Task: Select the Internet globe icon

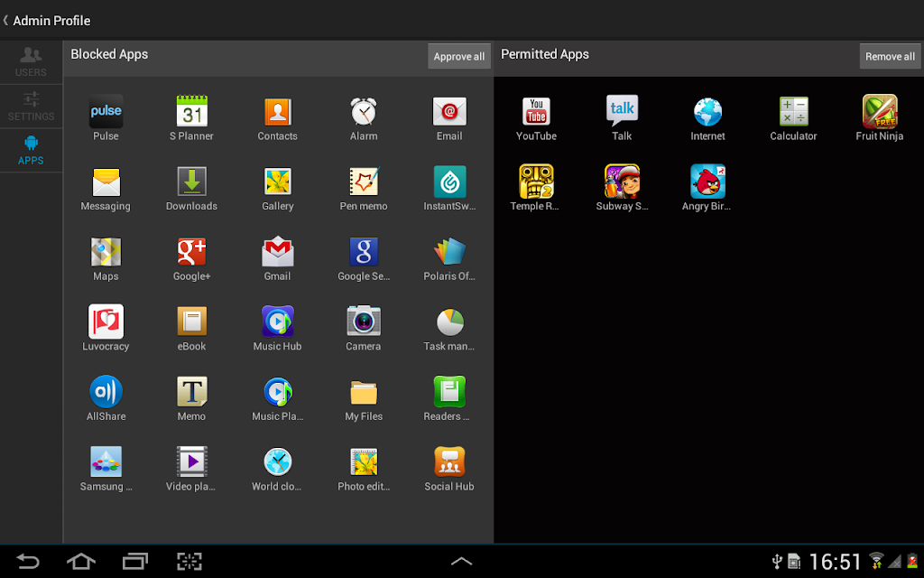Action: [707, 111]
